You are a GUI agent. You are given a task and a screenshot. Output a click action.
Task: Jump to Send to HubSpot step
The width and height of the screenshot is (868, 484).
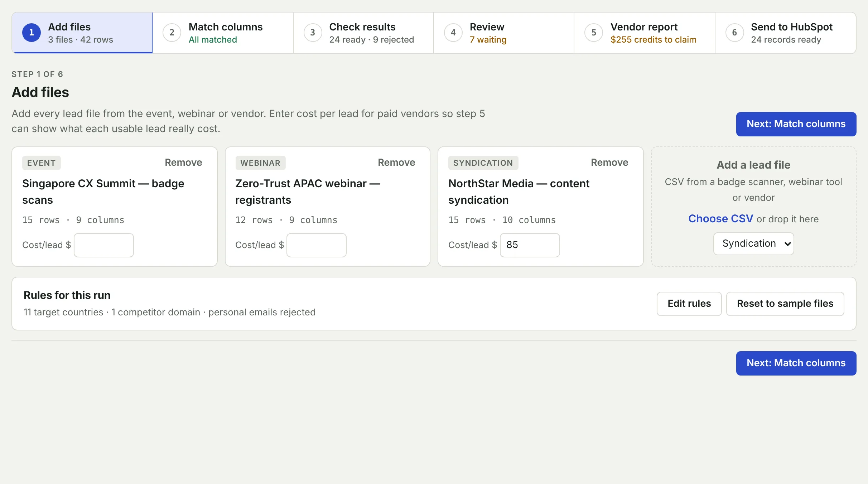tap(786, 33)
